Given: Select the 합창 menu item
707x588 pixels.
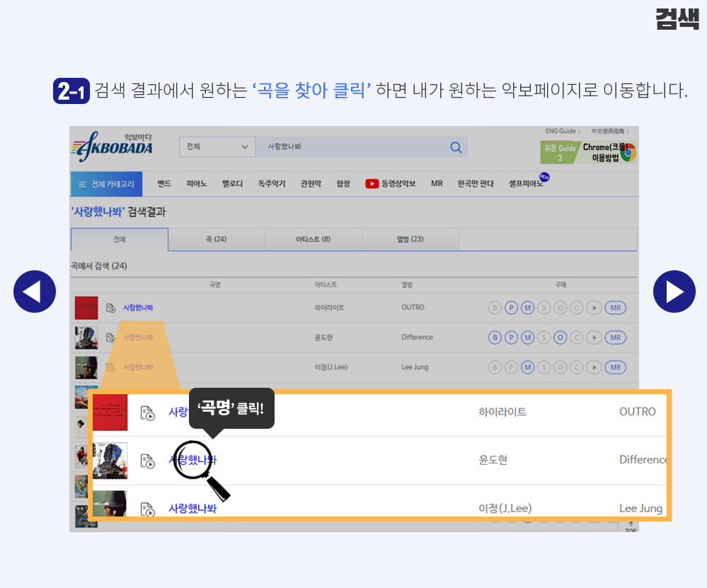Looking at the screenshot, I should pyautogui.click(x=343, y=183).
